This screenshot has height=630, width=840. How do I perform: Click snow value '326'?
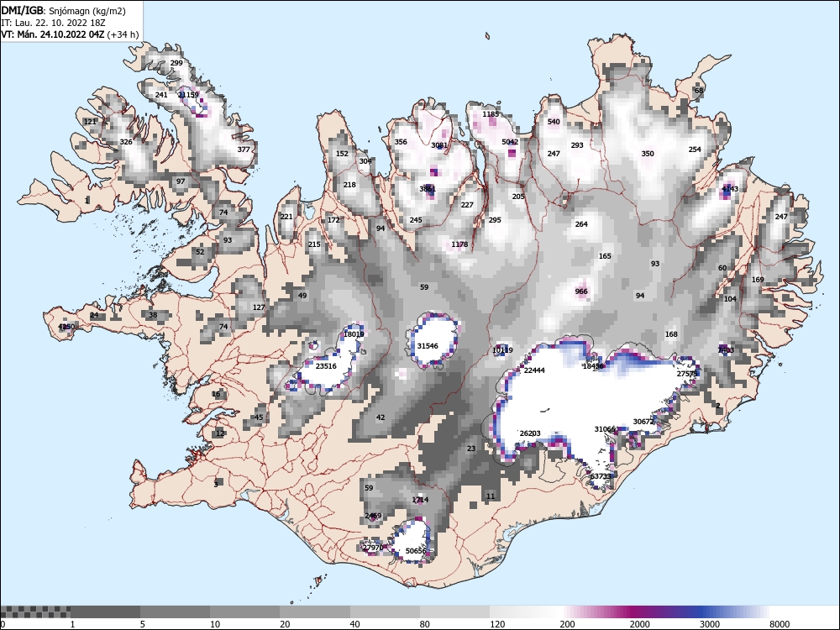(126, 142)
